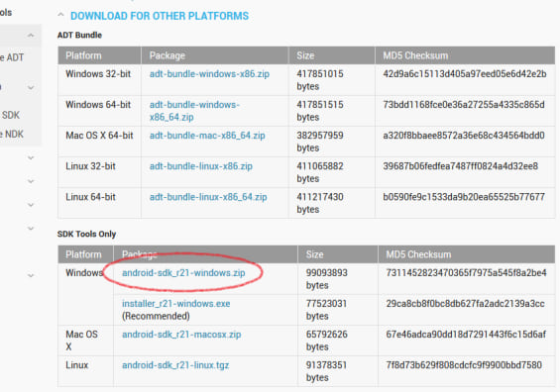Download adt-bundle-linux-x86.zip
The image size is (560, 392).
pyautogui.click(x=201, y=166)
